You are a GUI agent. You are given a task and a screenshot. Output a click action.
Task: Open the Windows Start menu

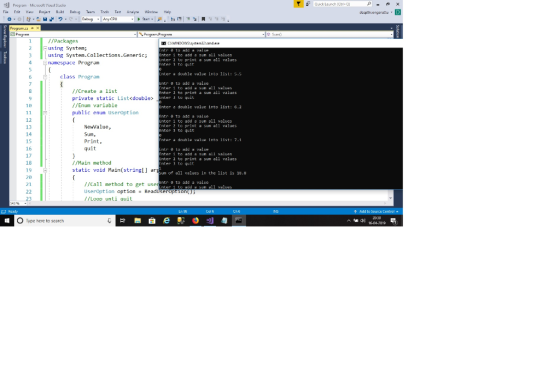click(7, 221)
